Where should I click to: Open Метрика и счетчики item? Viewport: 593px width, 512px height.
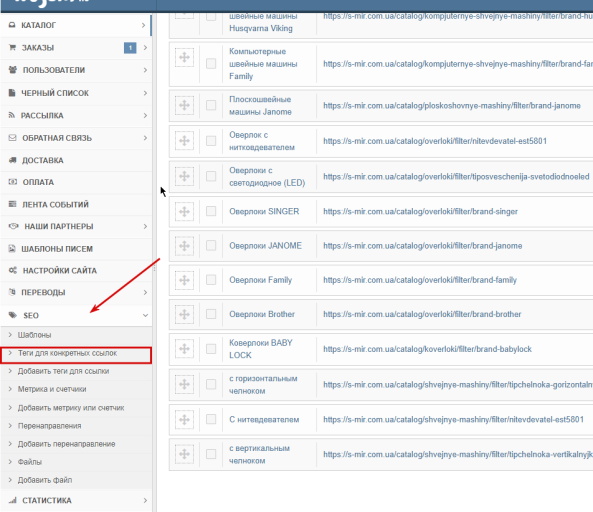pos(52,389)
